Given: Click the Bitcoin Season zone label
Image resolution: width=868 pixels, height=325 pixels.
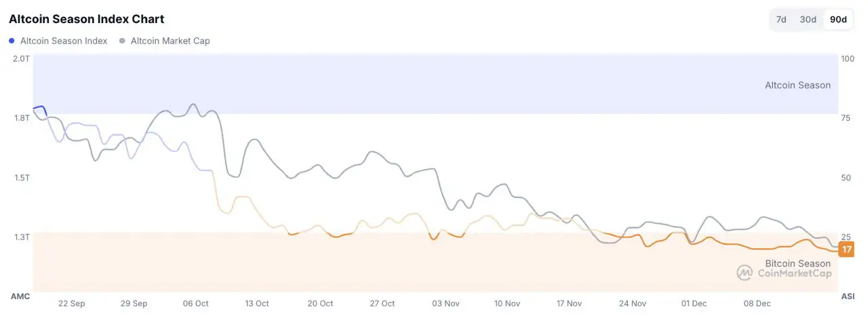Looking at the screenshot, I should (x=797, y=263).
